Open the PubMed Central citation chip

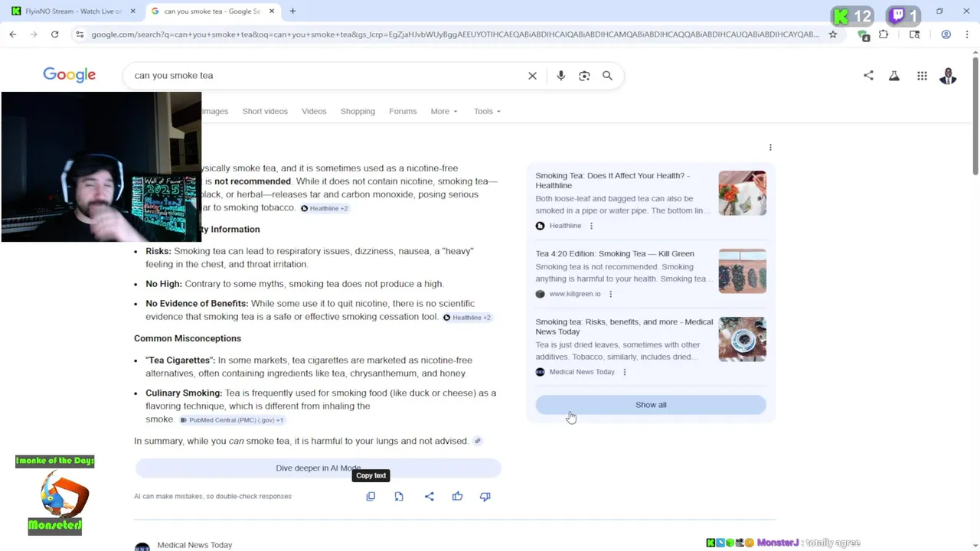click(x=232, y=420)
